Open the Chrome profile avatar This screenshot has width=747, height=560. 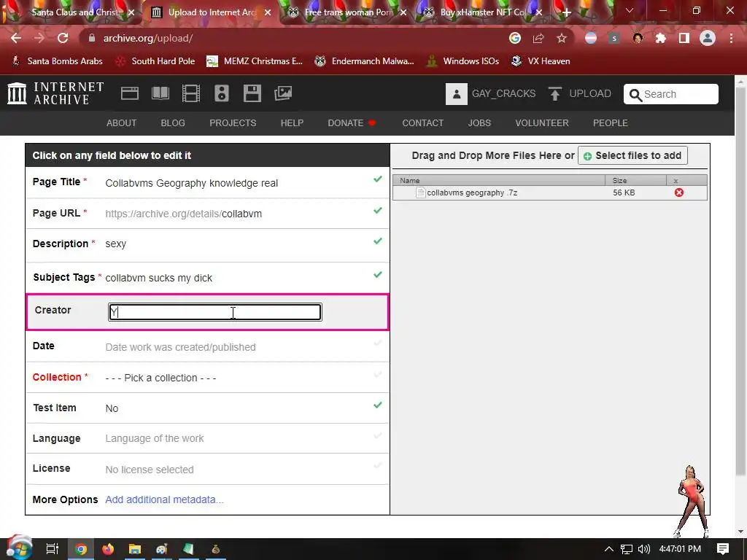[x=708, y=38]
